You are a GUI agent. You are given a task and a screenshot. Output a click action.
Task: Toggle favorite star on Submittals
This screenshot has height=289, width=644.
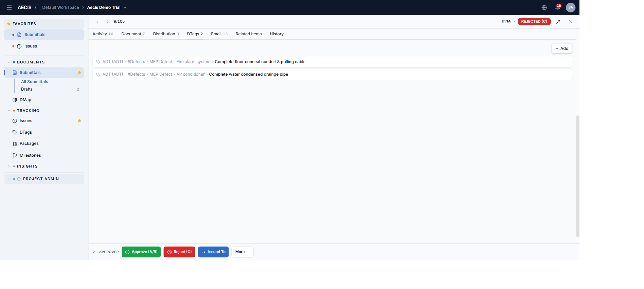79,73
